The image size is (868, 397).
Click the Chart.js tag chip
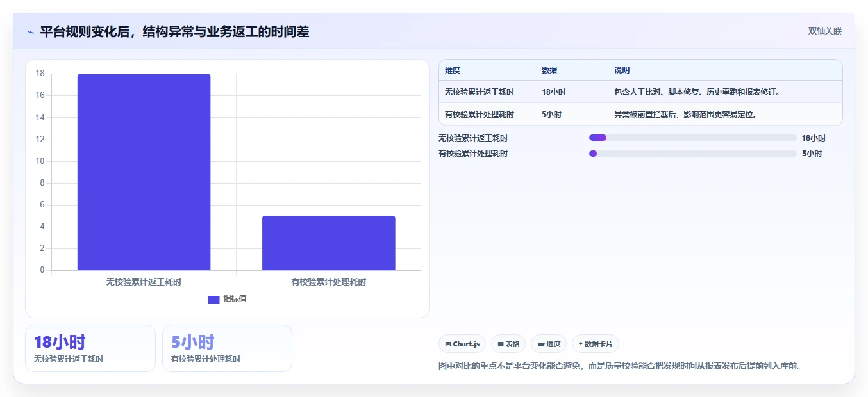point(462,344)
